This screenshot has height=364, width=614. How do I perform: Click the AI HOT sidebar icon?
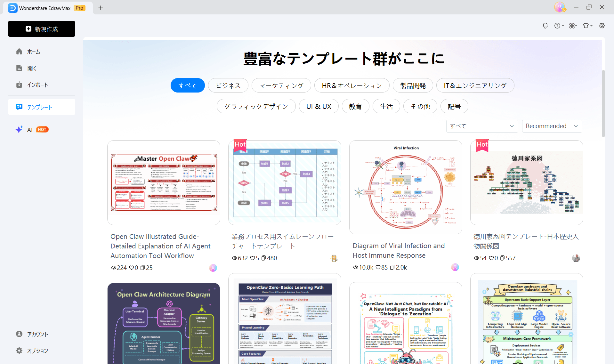pos(19,129)
